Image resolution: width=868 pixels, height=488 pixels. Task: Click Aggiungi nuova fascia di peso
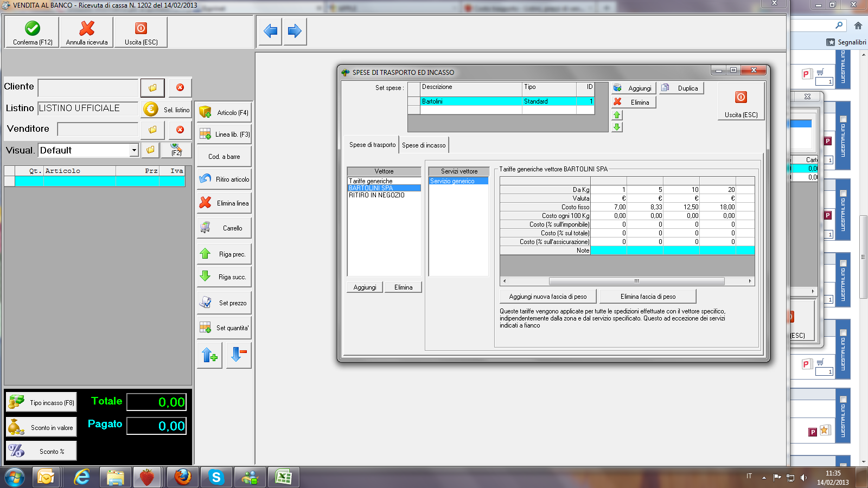tap(548, 297)
